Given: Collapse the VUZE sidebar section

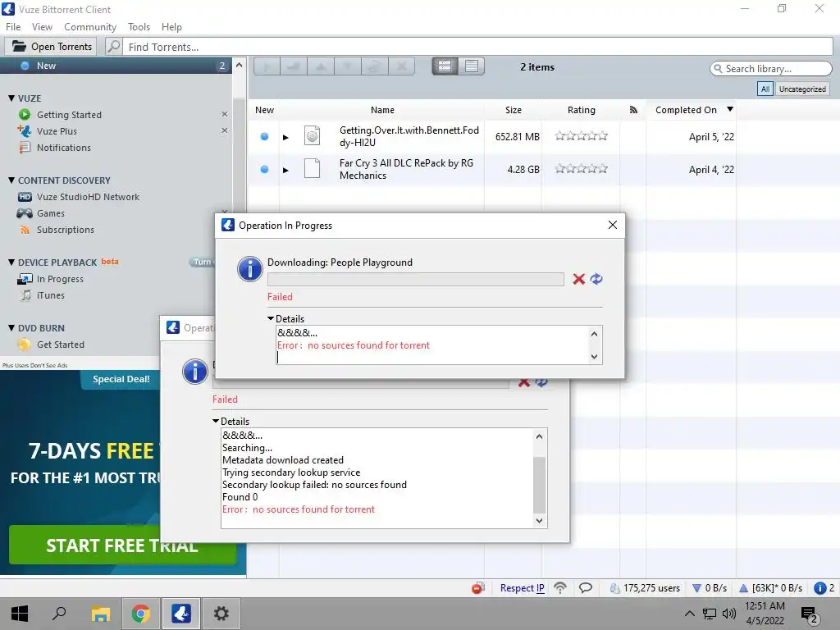Looking at the screenshot, I should tap(11, 98).
